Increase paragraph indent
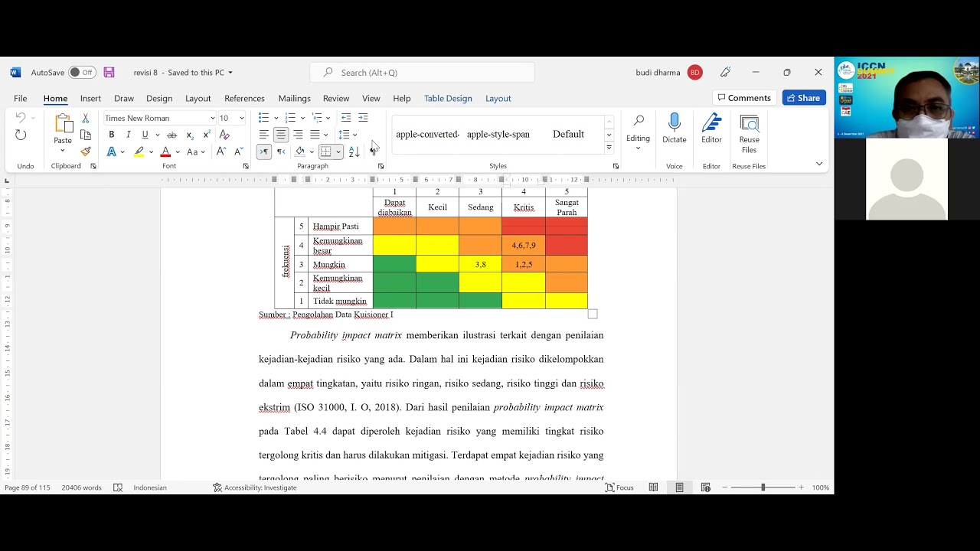 click(x=363, y=118)
